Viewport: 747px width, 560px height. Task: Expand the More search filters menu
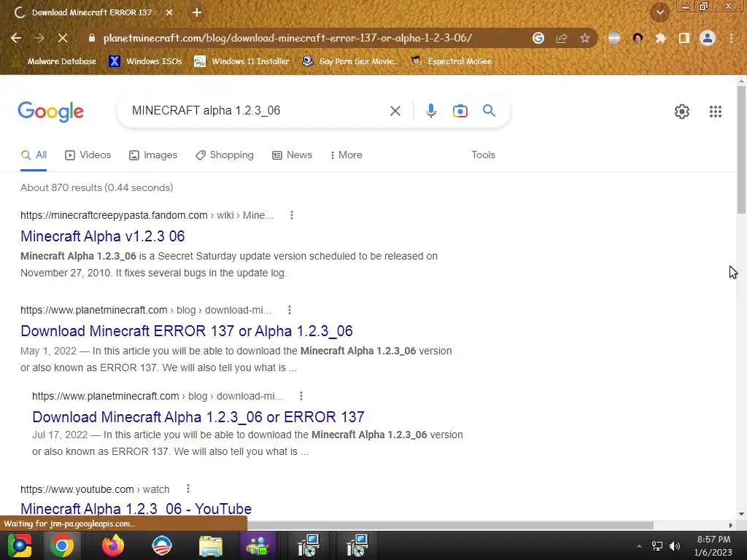point(347,155)
